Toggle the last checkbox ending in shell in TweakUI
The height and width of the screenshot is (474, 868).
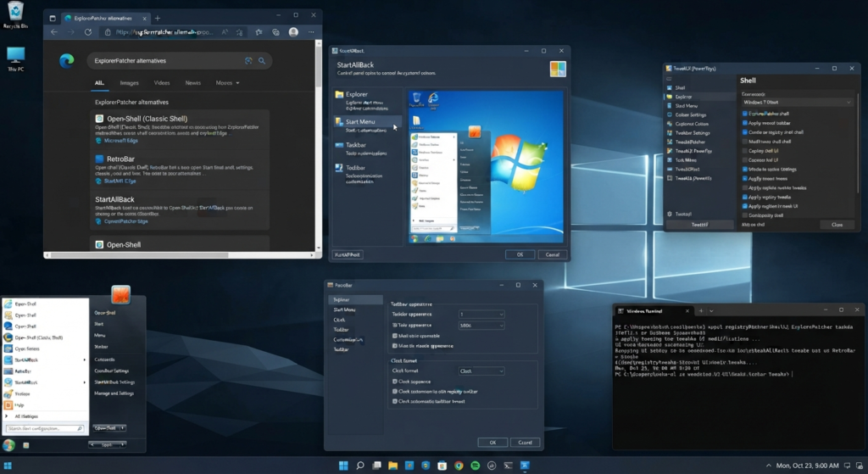click(x=744, y=215)
